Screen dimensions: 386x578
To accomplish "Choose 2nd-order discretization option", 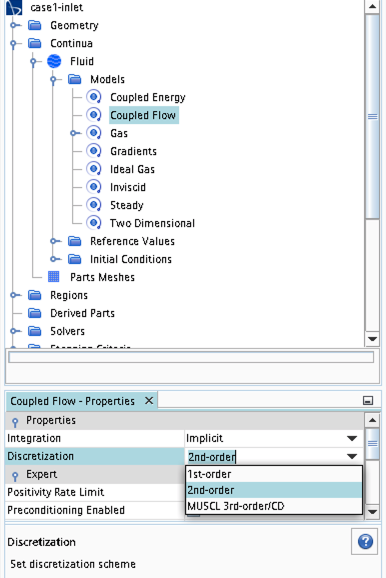I will click(274, 490).
